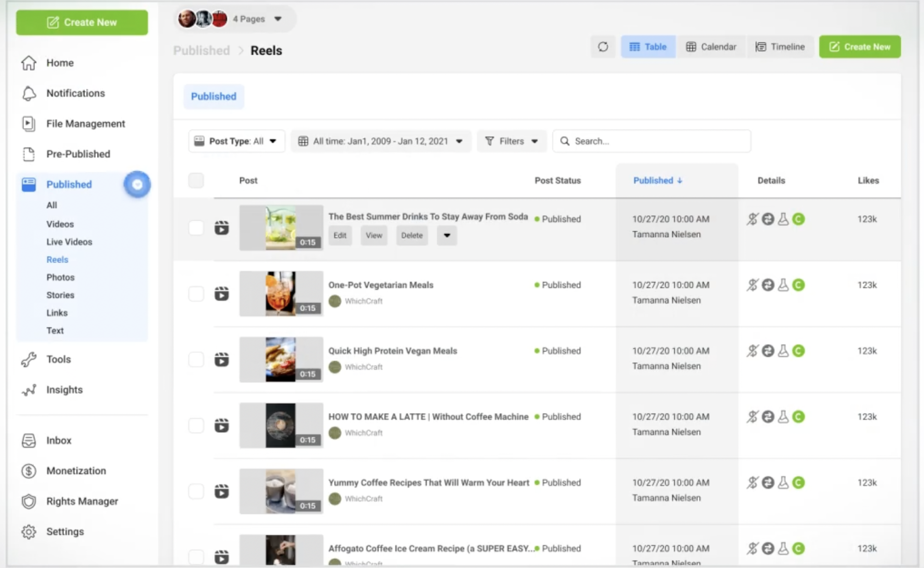This screenshot has width=924, height=568.
Task: Click into the Search posts field
Action: [658, 141]
